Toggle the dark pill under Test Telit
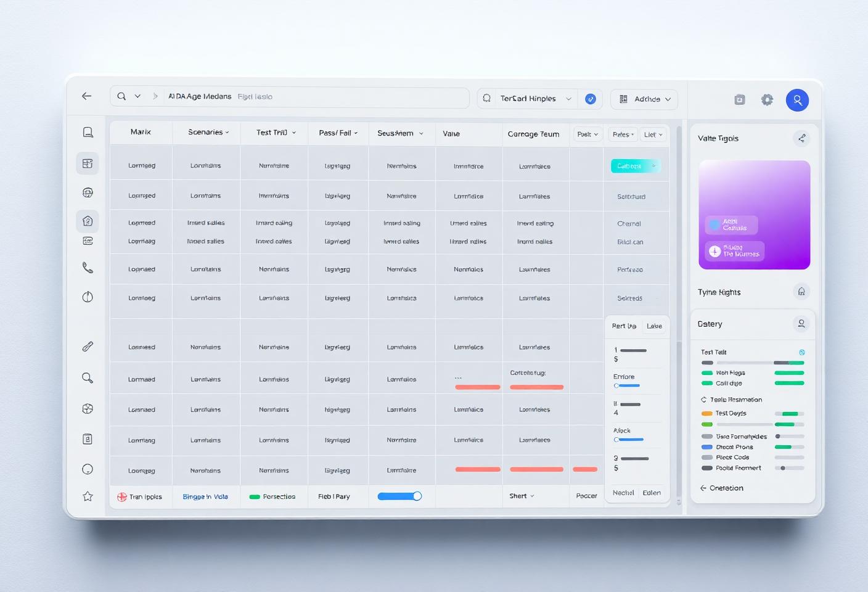Screen dimensions: 868x592 coord(707,363)
